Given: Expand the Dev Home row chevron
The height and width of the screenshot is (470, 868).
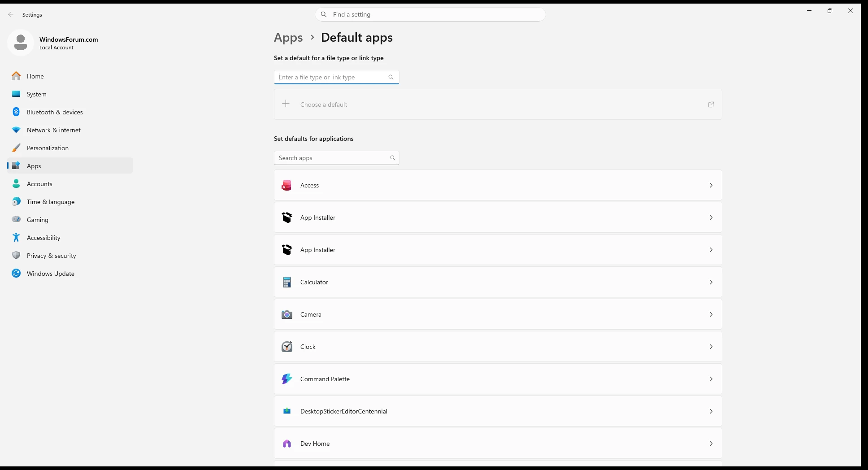Looking at the screenshot, I should (x=711, y=444).
